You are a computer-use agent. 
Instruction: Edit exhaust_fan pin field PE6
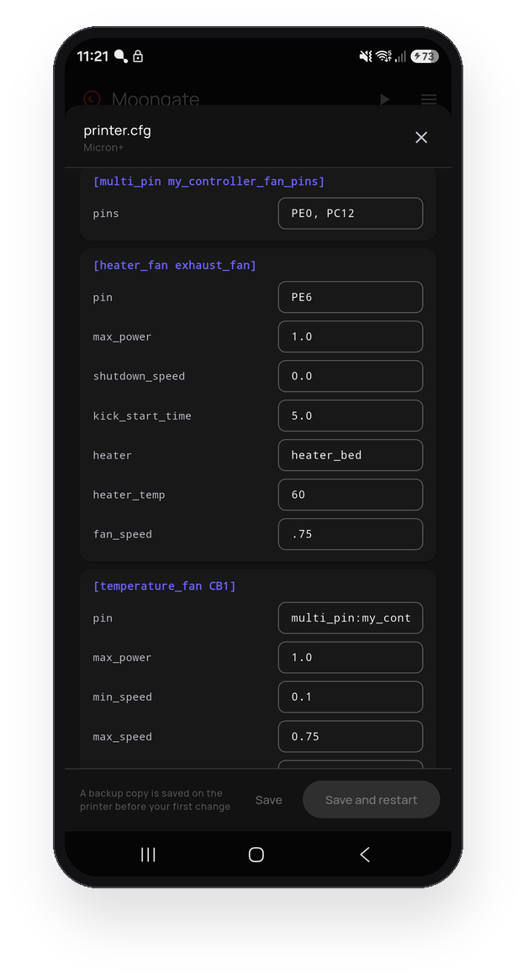pyautogui.click(x=351, y=297)
